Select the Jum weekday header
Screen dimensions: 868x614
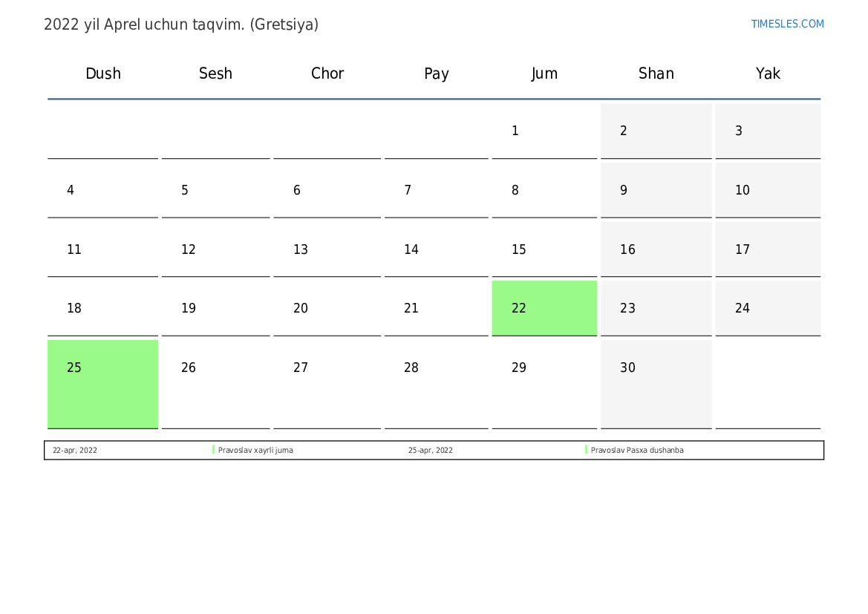coord(544,74)
